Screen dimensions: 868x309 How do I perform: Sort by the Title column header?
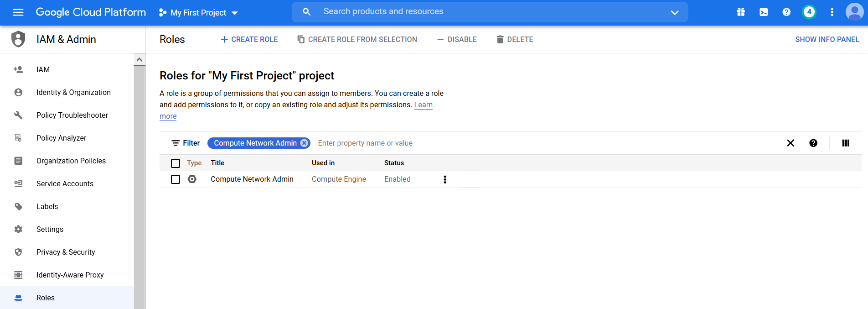pos(217,163)
